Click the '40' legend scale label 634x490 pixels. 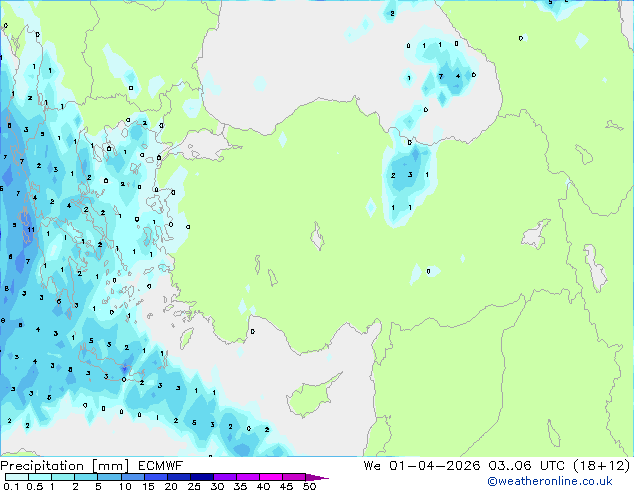(263, 486)
